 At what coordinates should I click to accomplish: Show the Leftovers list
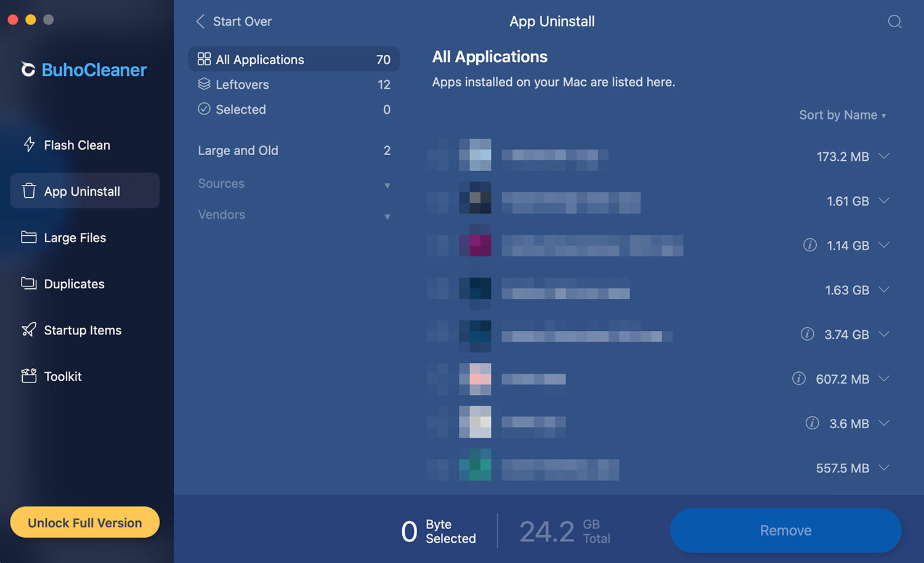[x=294, y=84]
